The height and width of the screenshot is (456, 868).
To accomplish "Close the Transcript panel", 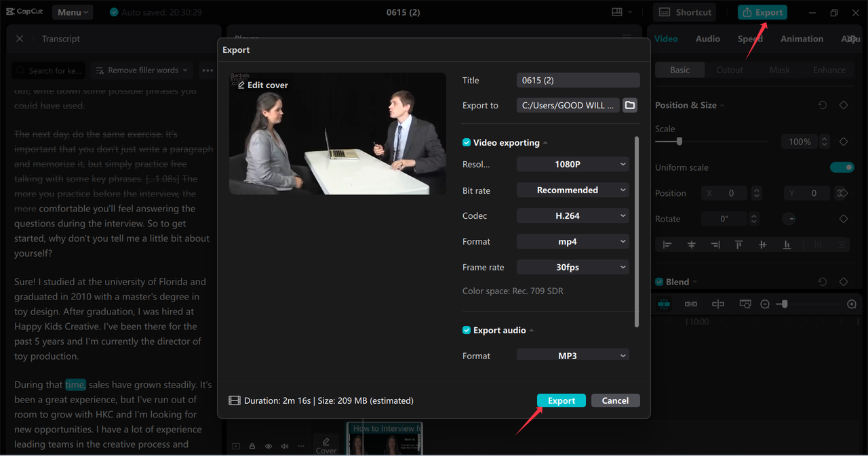I will 20,39.
